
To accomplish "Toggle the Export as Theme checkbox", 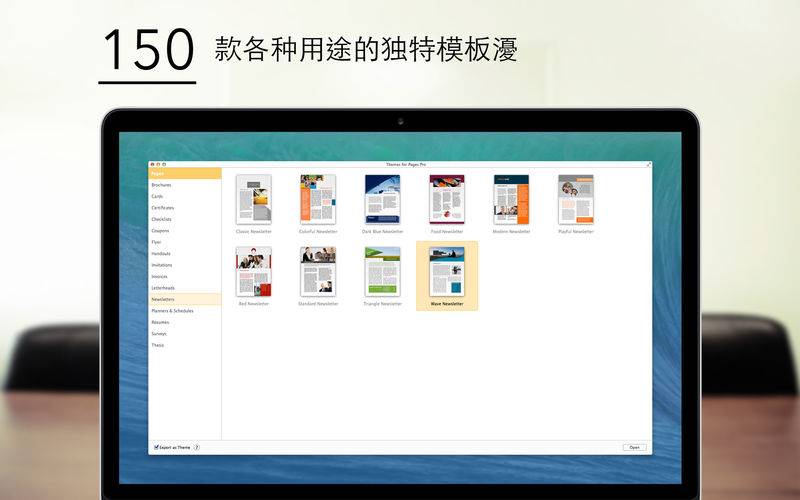I will coord(156,447).
